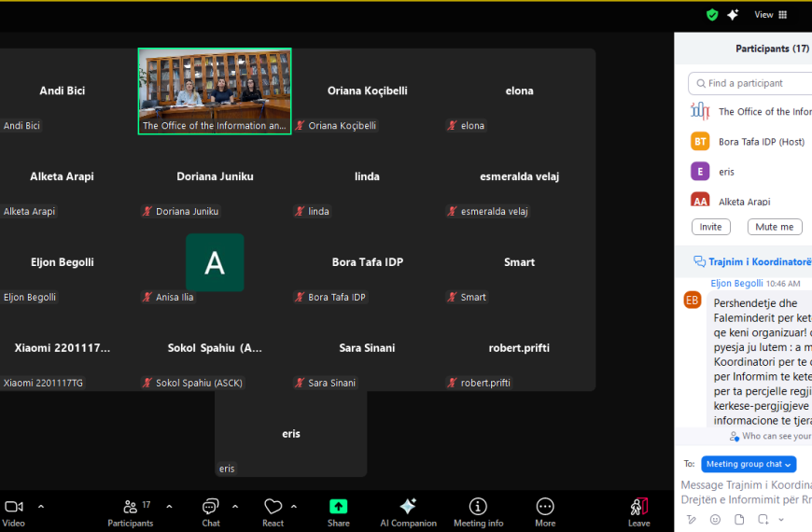The width and height of the screenshot is (812, 532).
Task: Select the active speaker video thumbnail
Action: tap(215, 91)
